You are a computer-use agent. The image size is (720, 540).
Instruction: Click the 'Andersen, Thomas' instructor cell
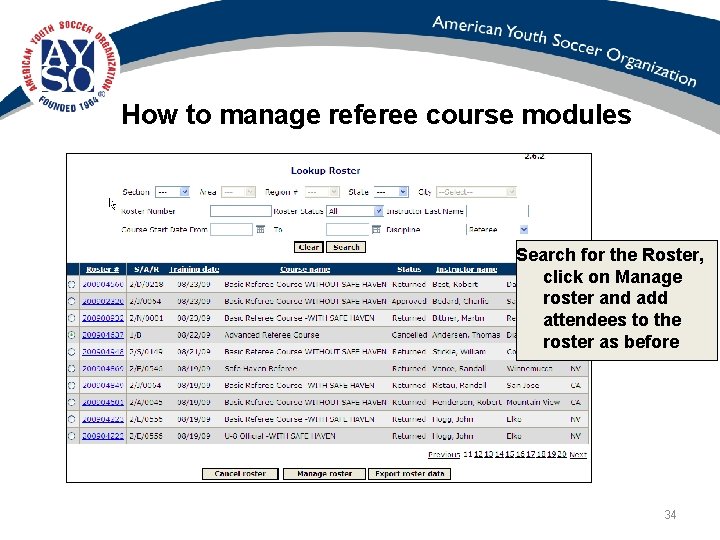pyautogui.click(x=466, y=335)
